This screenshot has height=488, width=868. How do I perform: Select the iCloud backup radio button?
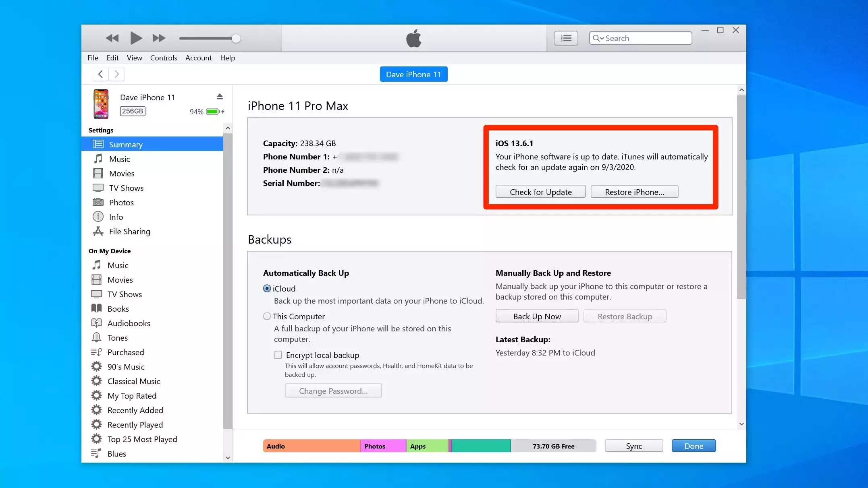[267, 288]
